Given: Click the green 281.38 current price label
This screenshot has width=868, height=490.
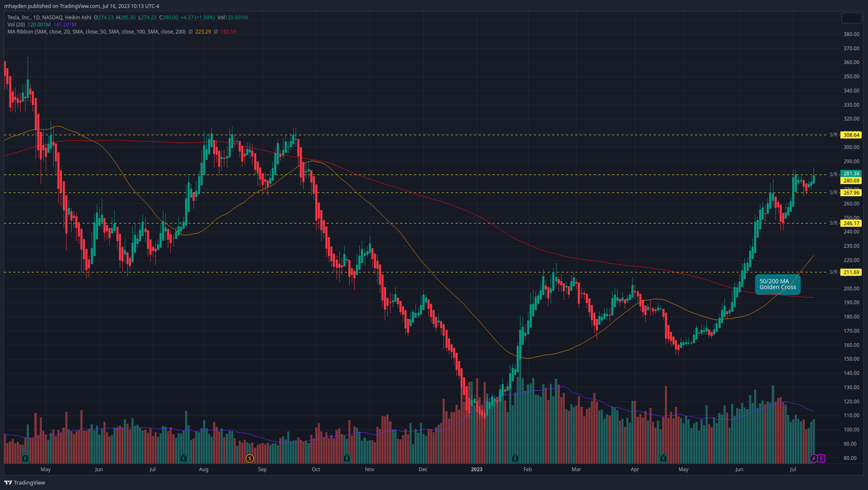Looking at the screenshot, I should [851, 173].
